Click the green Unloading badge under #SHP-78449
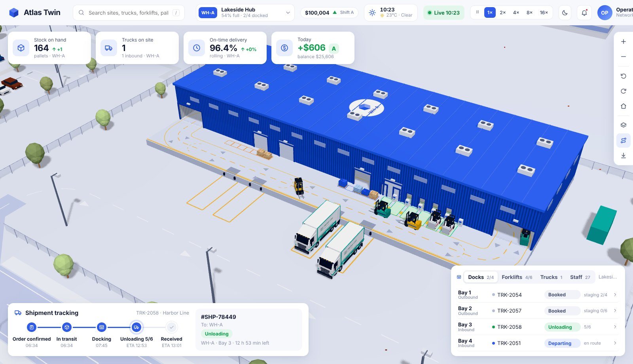The width and height of the screenshot is (633, 364). 216,334
